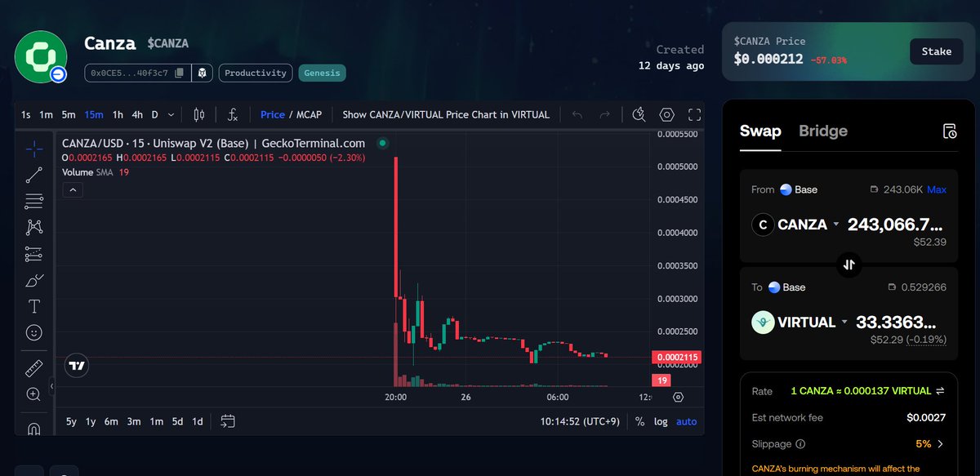
Task: Open the token badge icon beside address
Action: point(202,73)
